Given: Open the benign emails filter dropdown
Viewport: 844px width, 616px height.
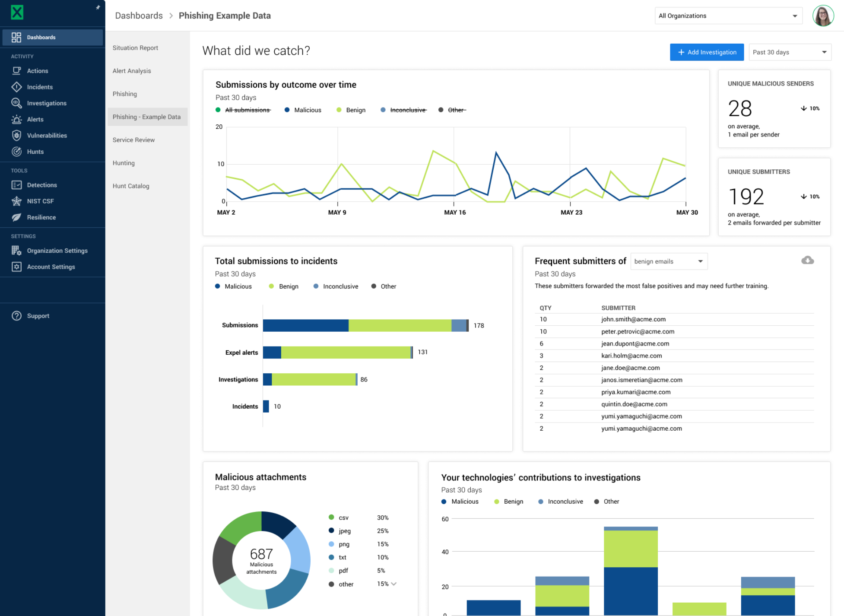Looking at the screenshot, I should point(669,261).
